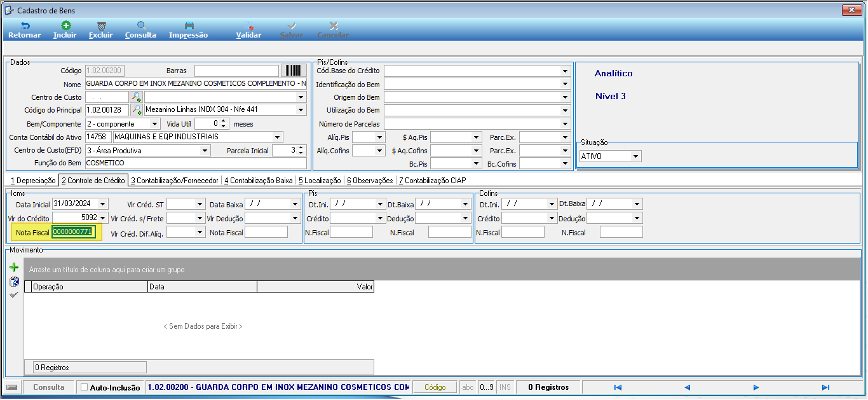Click the Excluir trash icon
This screenshot has height=400, width=868.
coord(101,26)
